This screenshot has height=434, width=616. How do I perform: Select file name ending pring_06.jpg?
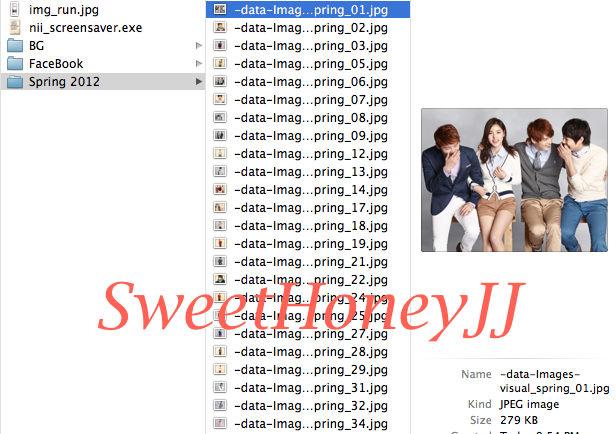click(311, 82)
